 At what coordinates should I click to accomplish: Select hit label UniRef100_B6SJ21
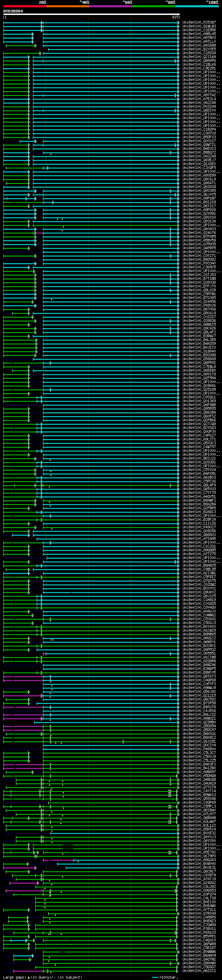point(199,458)
